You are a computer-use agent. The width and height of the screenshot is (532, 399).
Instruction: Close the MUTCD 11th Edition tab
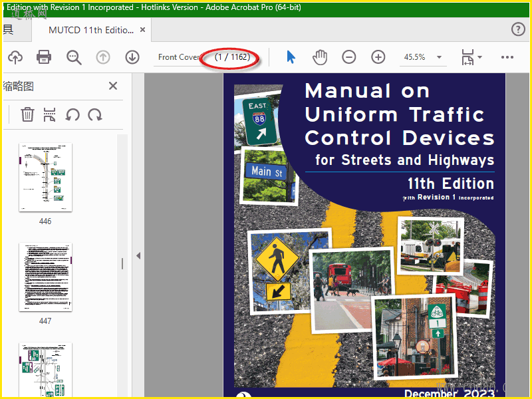(143, 30)
